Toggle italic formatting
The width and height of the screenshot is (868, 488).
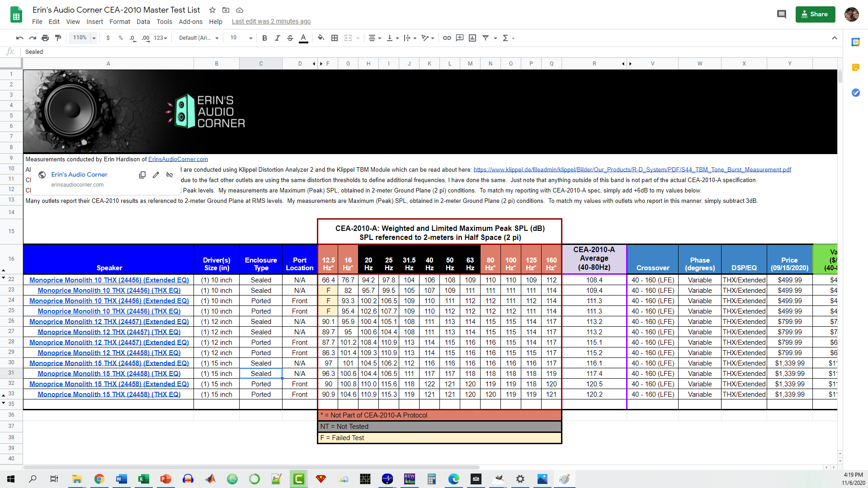coord(277,38)
